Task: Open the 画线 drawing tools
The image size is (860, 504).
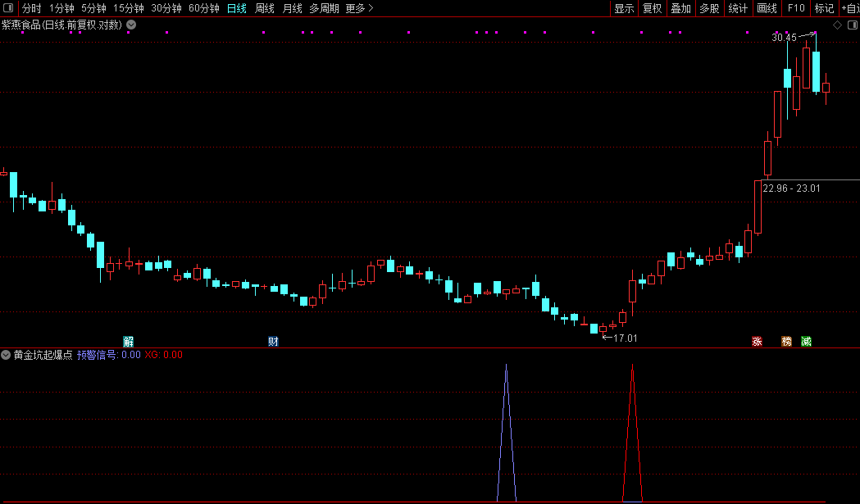Action: point(767,8)
